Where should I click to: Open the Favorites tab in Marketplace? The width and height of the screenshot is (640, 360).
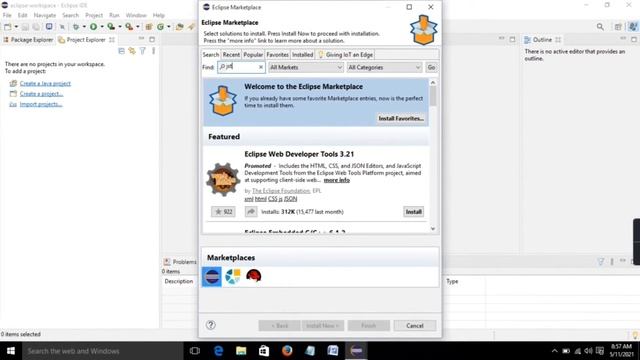tap(278, 55)
